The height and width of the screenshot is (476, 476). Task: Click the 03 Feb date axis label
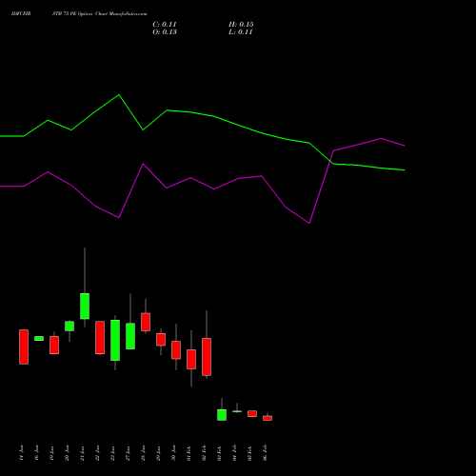[x=220, y=453]
